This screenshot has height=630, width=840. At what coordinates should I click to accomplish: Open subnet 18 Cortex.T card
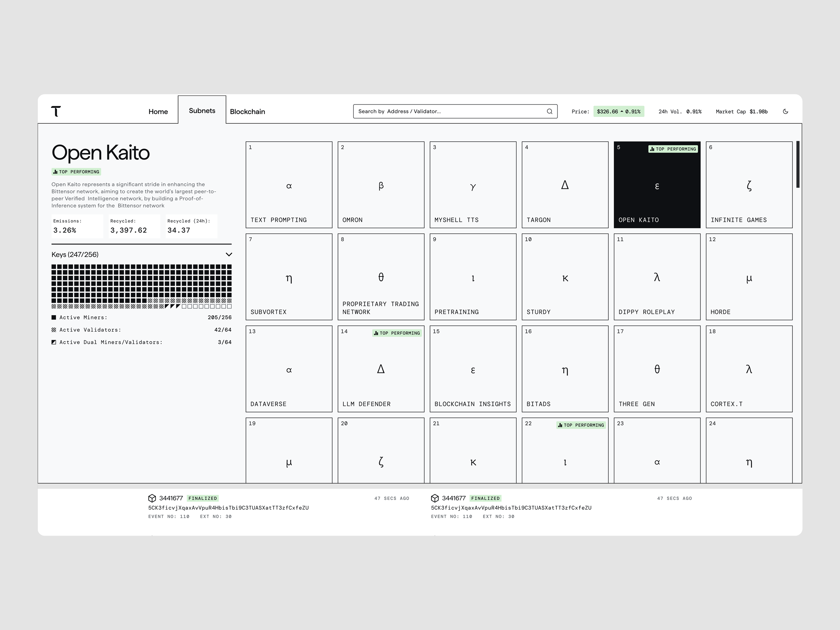click(749, 369)
